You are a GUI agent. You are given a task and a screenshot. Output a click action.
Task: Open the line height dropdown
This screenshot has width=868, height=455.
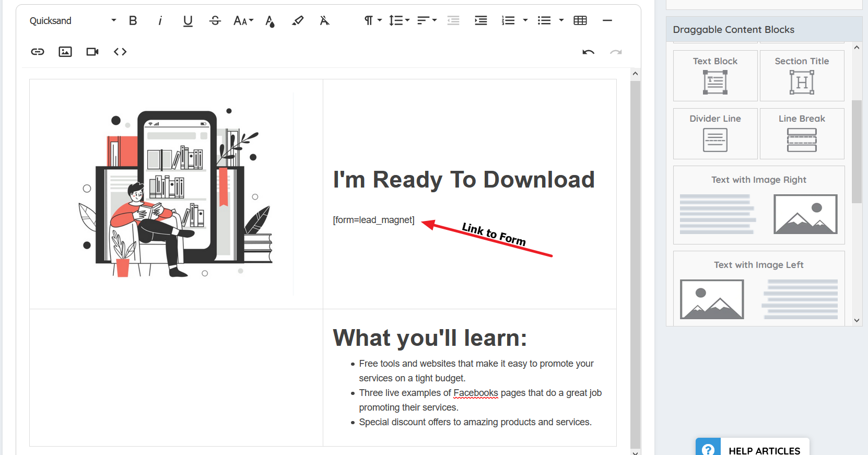pyautogui.click(x=399, y=21)
